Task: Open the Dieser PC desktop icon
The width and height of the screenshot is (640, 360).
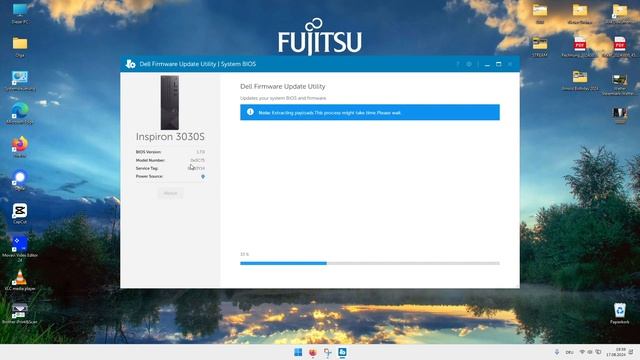Action: point(20,13)
